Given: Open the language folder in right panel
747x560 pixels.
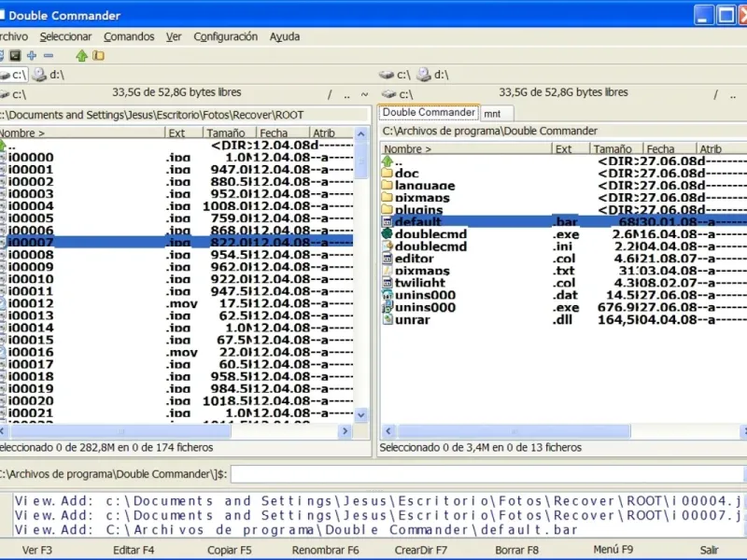Looking at the screenshot, I should pyautogui.click(x=425, y=186).
